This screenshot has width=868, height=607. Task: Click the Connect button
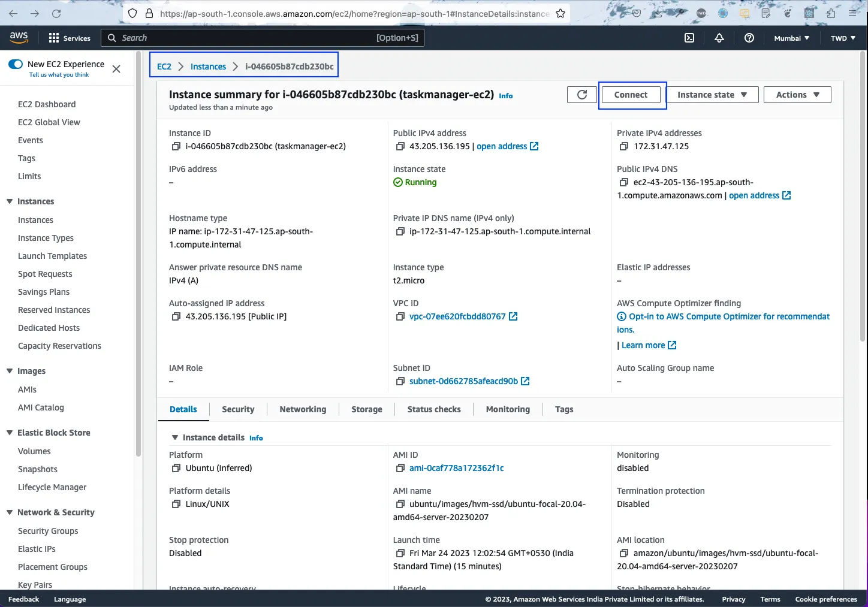tap(631, 95)
